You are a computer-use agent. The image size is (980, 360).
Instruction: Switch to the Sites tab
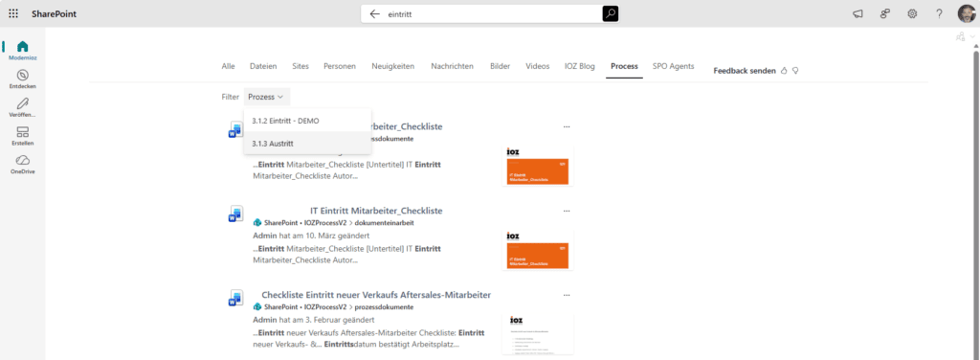coord(300,66)
